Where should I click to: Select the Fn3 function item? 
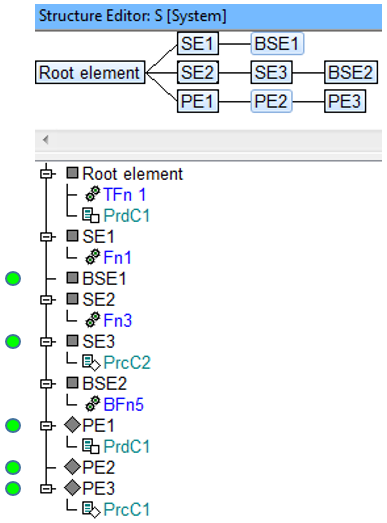[x=117, y=320]
